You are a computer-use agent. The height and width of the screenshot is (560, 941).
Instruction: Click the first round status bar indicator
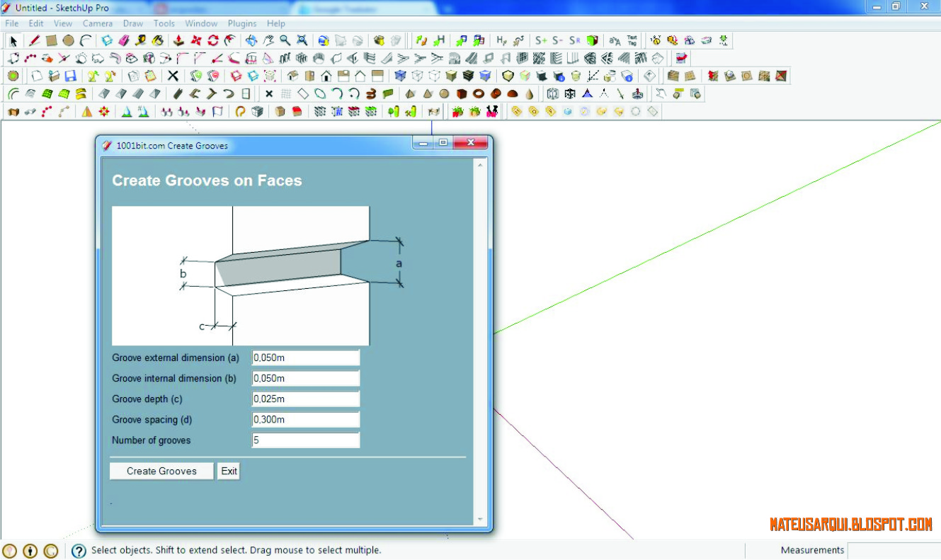[x=9, y=551]
